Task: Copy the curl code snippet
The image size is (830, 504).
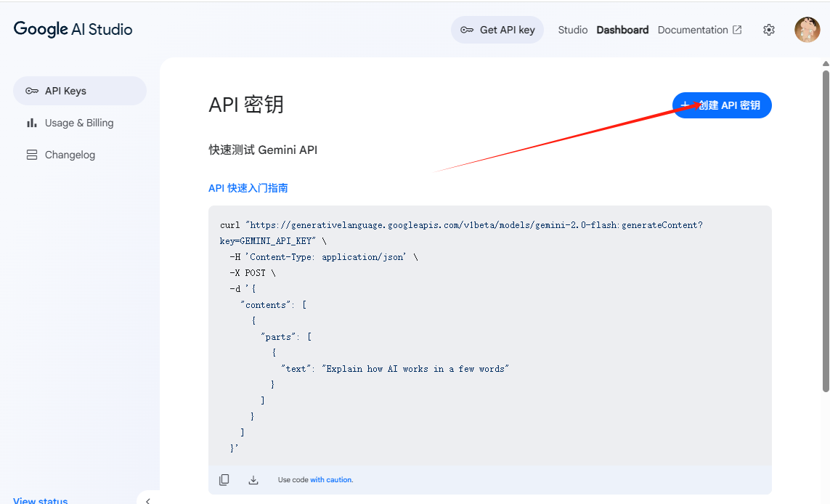Action: [224, 479]
